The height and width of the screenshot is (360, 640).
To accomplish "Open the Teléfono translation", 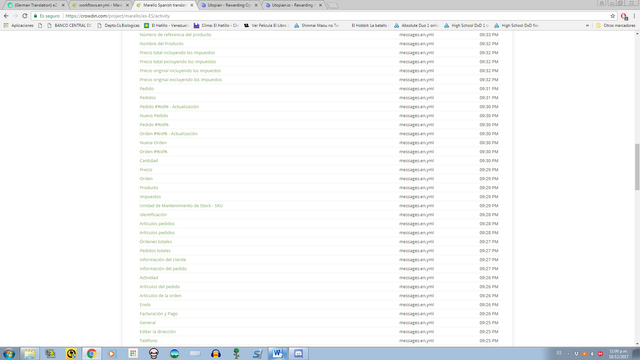I will [148, 340].
